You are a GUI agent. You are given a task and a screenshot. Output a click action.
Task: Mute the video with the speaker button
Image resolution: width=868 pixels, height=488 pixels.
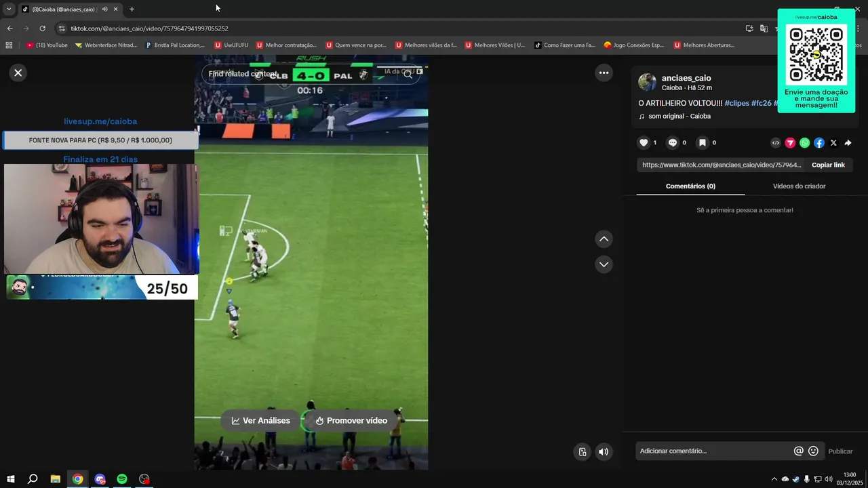[604, 451]
